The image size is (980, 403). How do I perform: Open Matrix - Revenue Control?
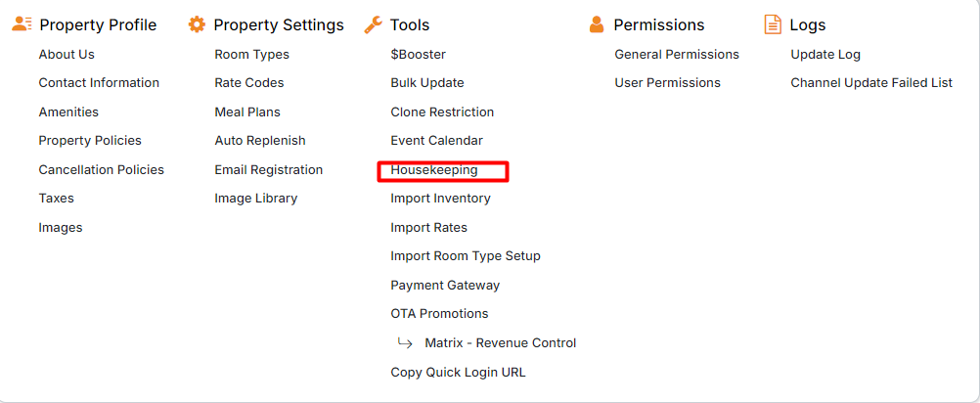(500, 343)
